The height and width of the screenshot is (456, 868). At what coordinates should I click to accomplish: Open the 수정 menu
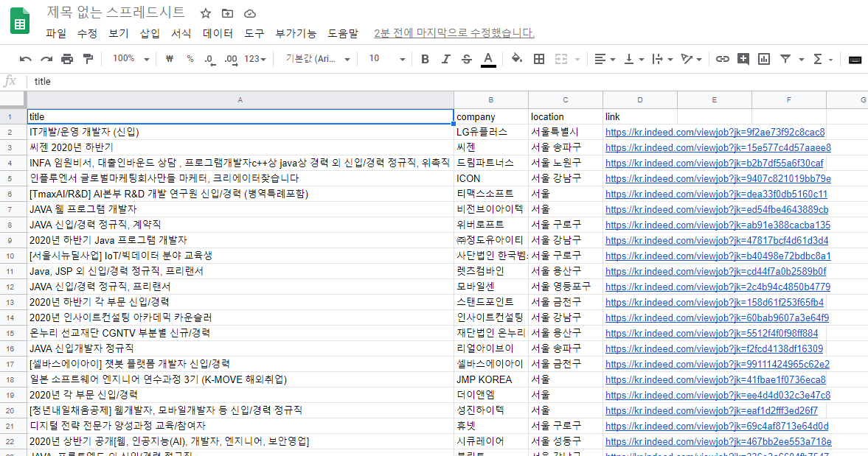click(87, 34)
